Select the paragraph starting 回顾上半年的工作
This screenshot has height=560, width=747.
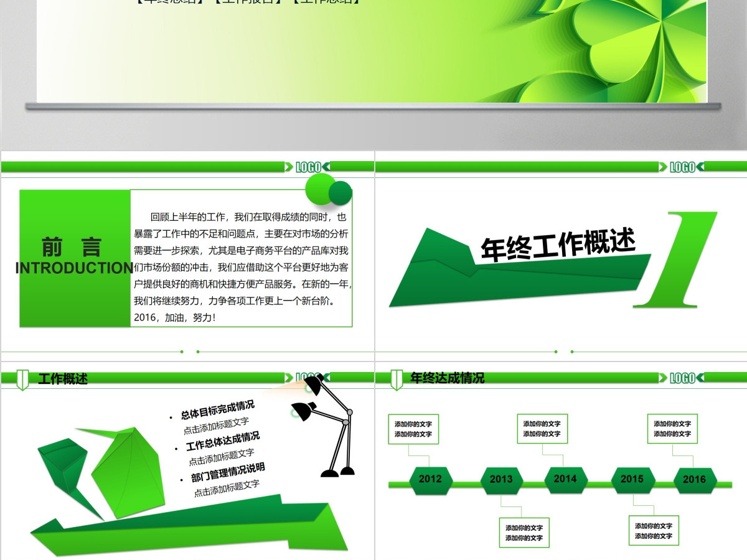[x=243, y=268]
